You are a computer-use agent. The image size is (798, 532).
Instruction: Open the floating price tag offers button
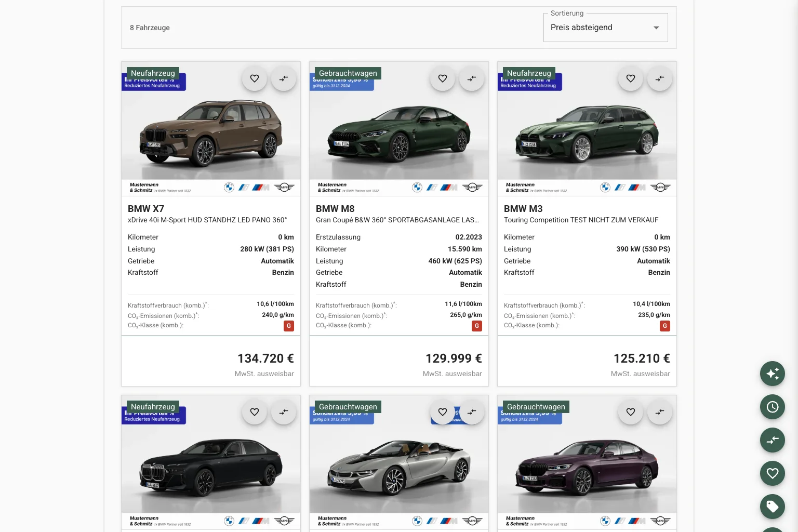(773, 507)
